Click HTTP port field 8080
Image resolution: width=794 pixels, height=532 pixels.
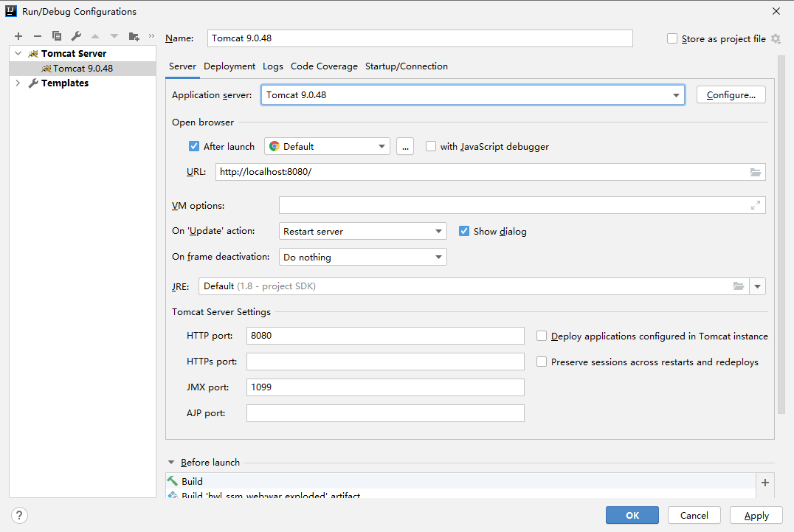[385, 336]
